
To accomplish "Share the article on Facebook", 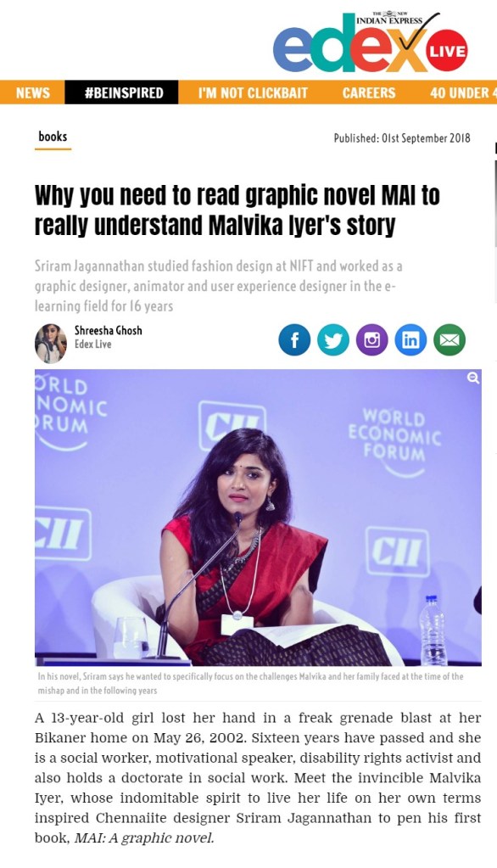I will (294, 340).
